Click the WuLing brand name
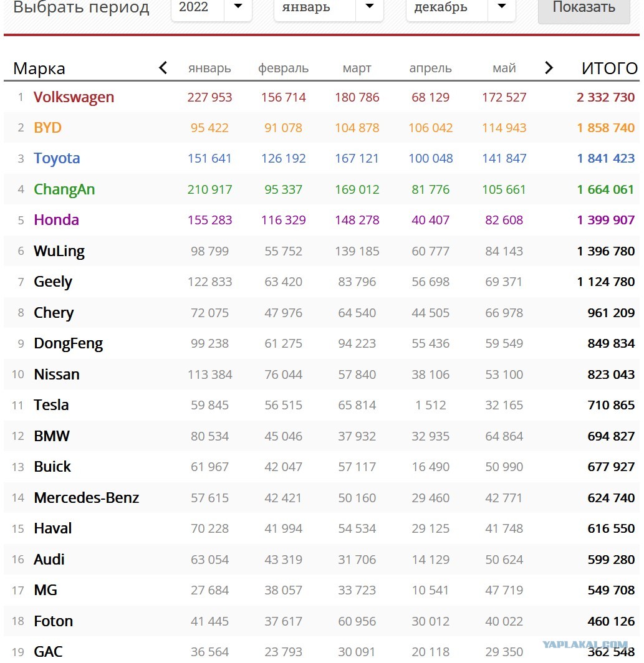This screenshot has width=644, height=663. (x=59, y=251)
